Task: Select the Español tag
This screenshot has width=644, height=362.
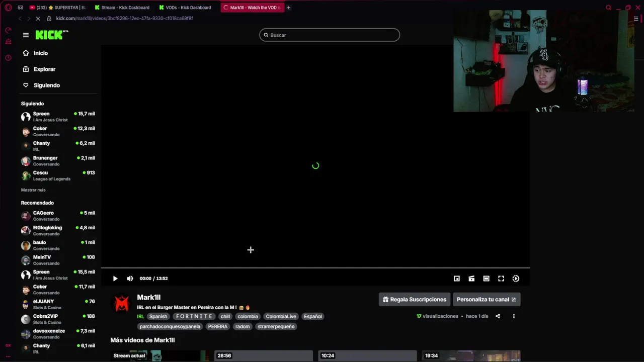Action: pyautogui.click(x=312, y=316)
